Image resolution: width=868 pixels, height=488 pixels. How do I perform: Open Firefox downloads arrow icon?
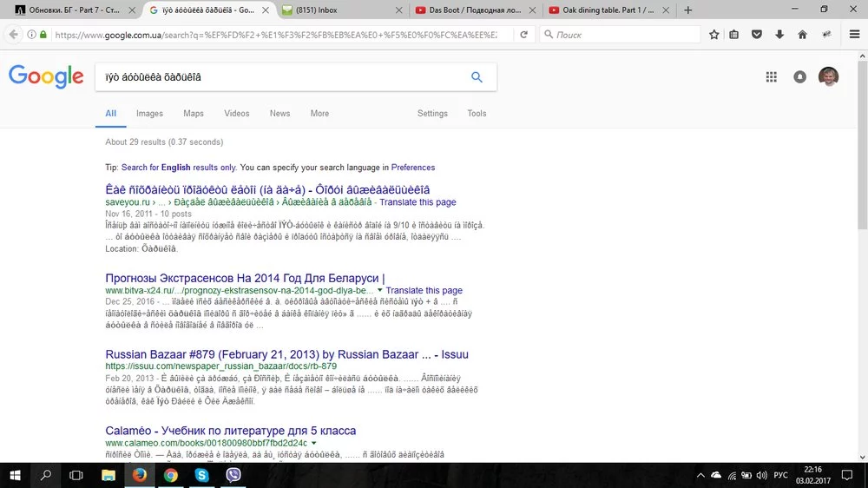coord(779,35)
